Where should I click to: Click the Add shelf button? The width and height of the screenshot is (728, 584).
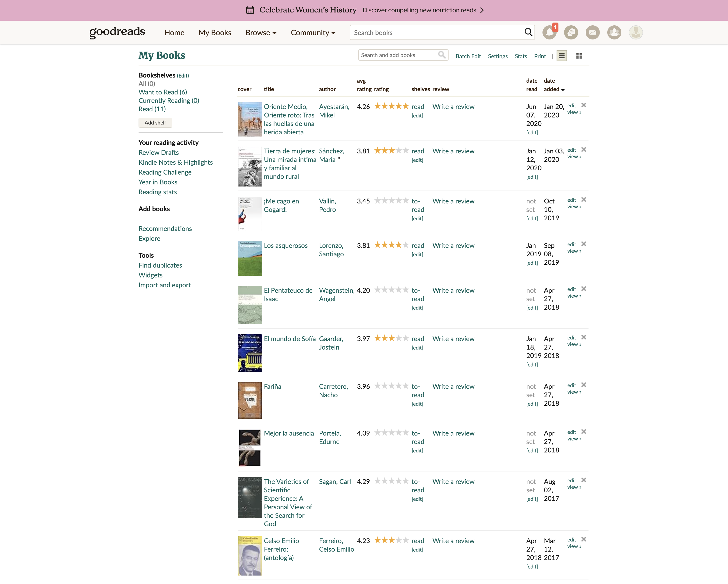click(x=155, y=122)
